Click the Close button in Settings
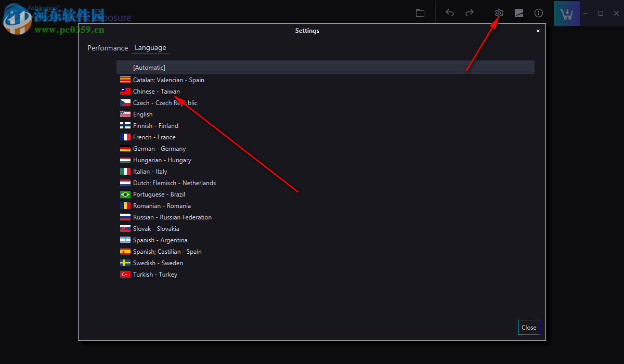Viewport: 624px width, 364px height. tap(528, 327)
